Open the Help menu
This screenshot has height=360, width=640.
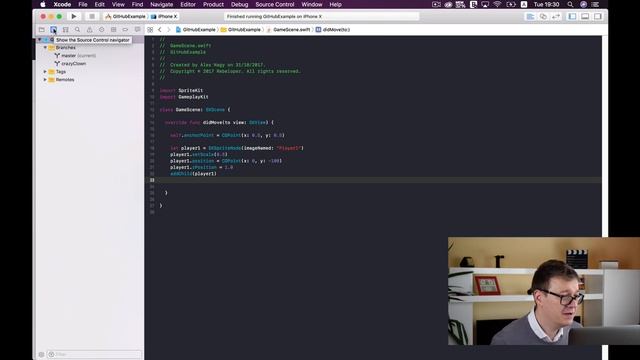click(x=335, y=4)
